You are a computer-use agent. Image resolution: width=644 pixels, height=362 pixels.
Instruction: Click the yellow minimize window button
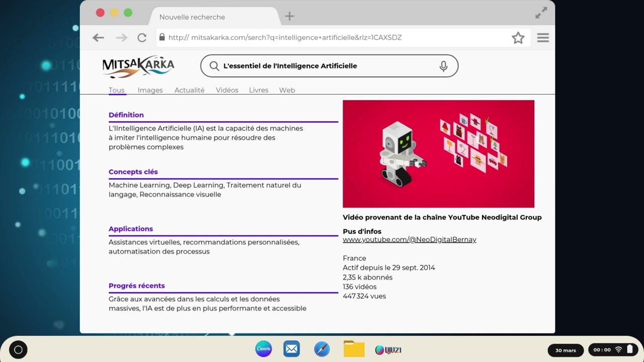point(114,13)
